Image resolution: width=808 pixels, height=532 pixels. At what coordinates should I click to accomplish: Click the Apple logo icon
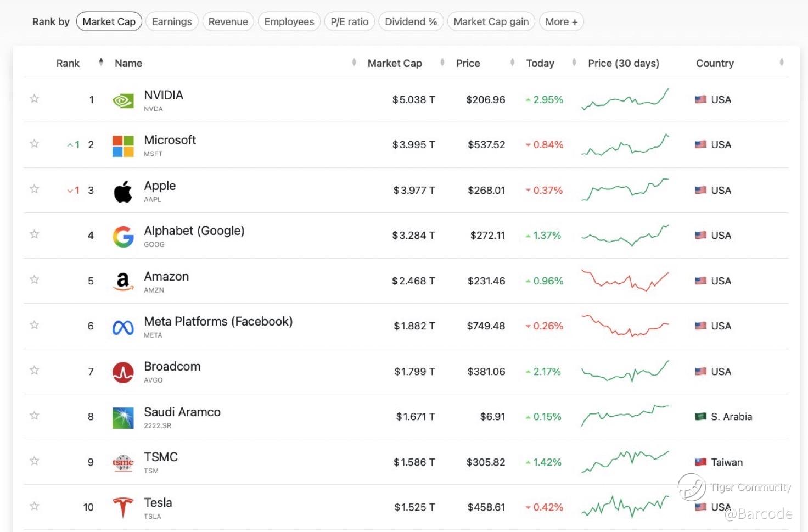(x=123, y=192)
